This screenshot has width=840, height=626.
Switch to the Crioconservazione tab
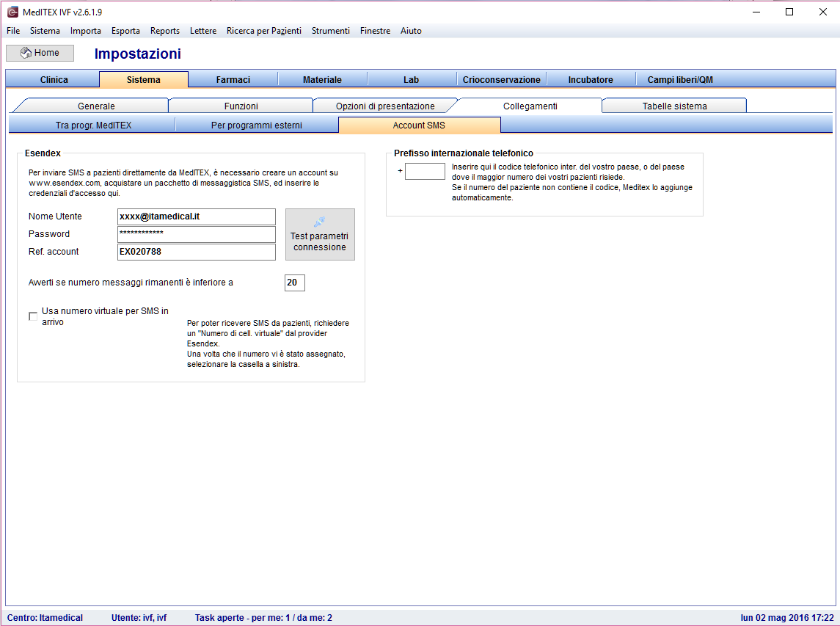click(x=501, y=79)
